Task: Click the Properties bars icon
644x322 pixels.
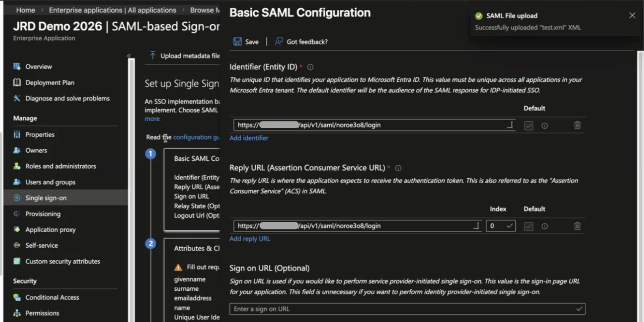Action: coord(17,134)
